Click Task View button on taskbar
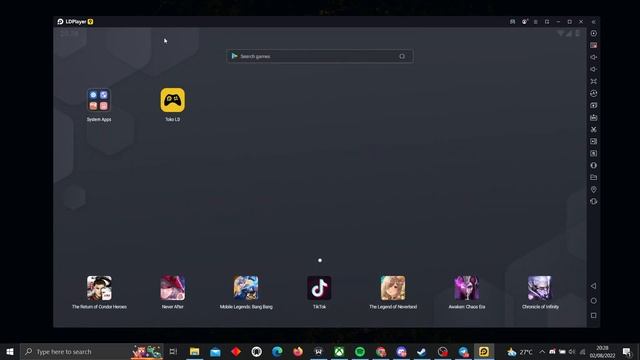This screenshot has height=360, width=640. [173, 351]
